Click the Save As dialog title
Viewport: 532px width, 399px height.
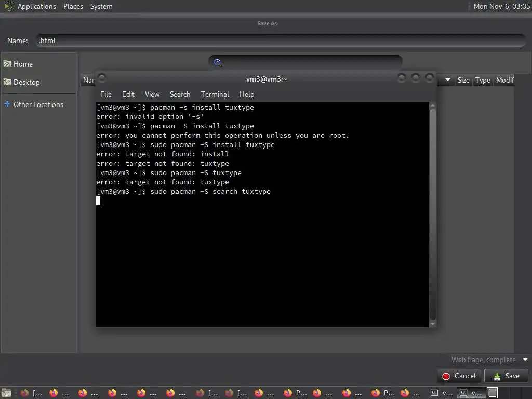point(267,23)
